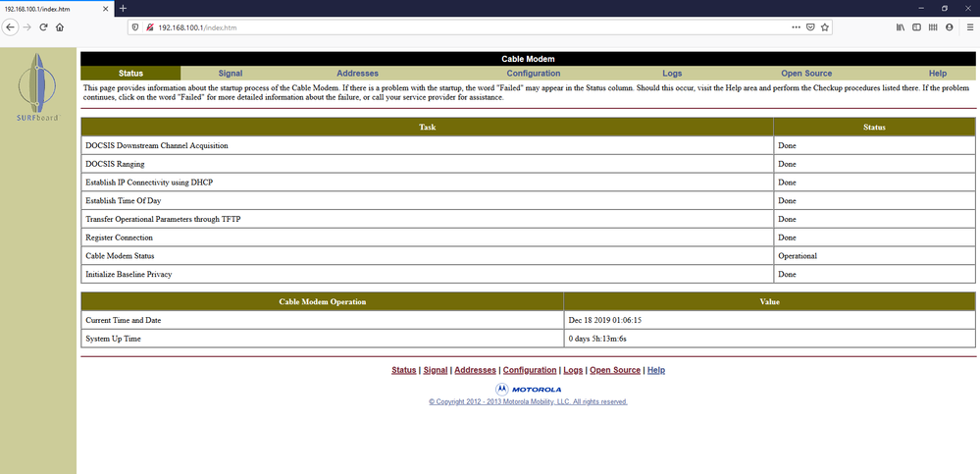Select the DOCSIS Ranging row text
The height and width of the screenshot is (474, 980).
(x=115, y=164)
